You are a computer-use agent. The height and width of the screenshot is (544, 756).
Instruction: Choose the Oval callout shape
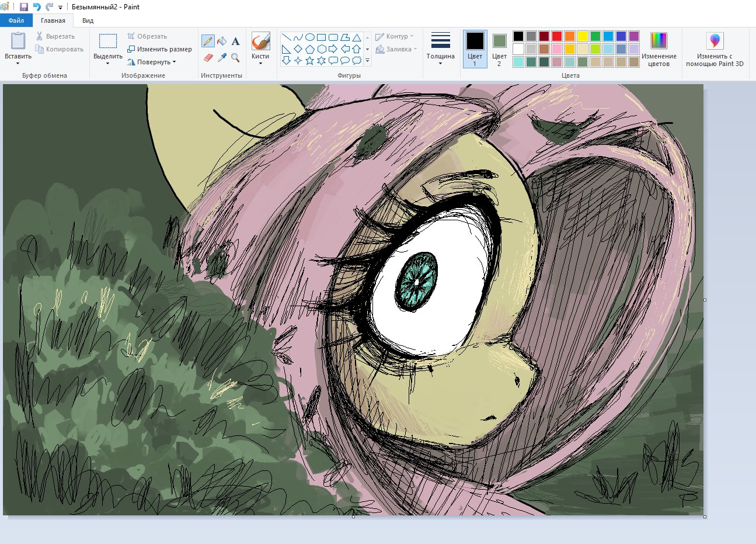click(344, 60)
